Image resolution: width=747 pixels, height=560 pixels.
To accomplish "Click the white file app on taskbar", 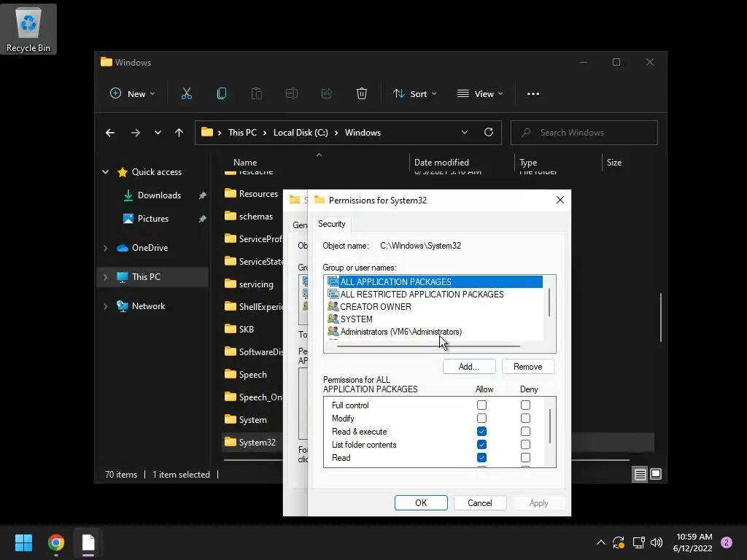I will pyautogui.click(x=88, y=542).
